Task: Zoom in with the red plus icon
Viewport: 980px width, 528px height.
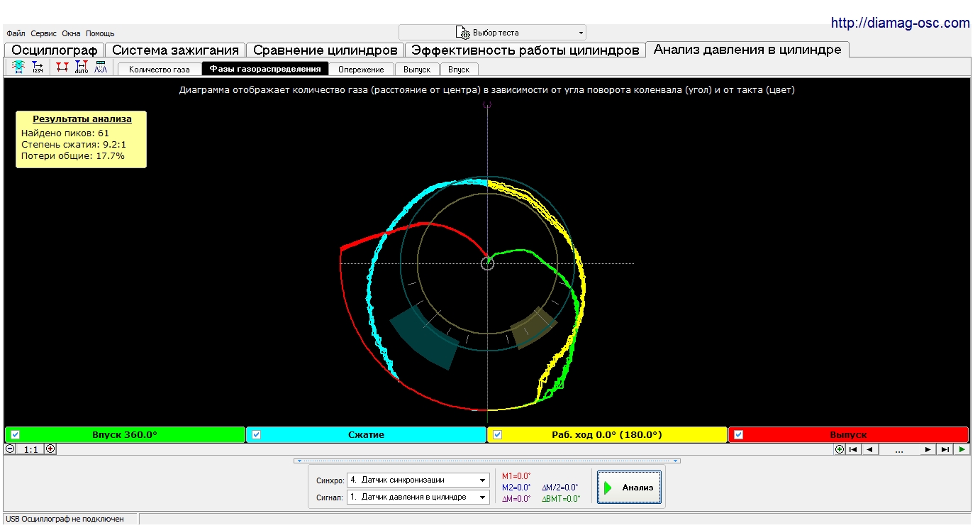Action: coord(50,449)
